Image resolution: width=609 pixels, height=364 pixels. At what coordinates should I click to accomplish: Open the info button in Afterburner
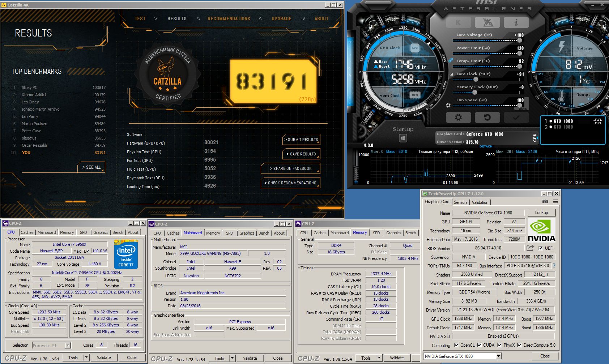(x=516, y=22)
